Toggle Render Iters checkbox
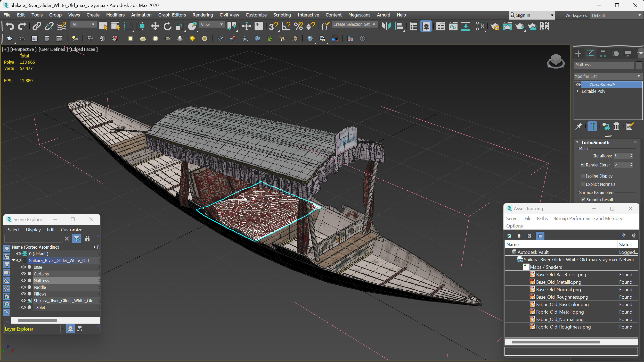Viewport: 644px width, 362px height. pos(582,165)
